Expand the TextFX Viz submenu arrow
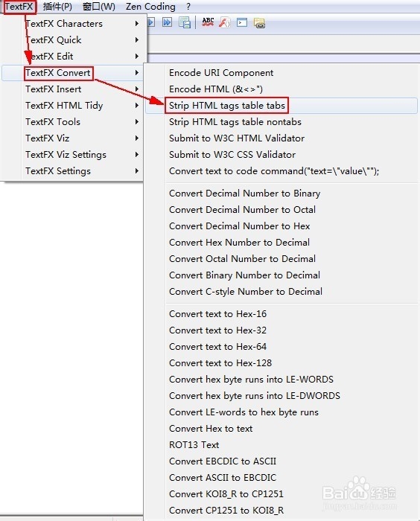420x521 pixels. pyautogui.click(x=137, y=138)
